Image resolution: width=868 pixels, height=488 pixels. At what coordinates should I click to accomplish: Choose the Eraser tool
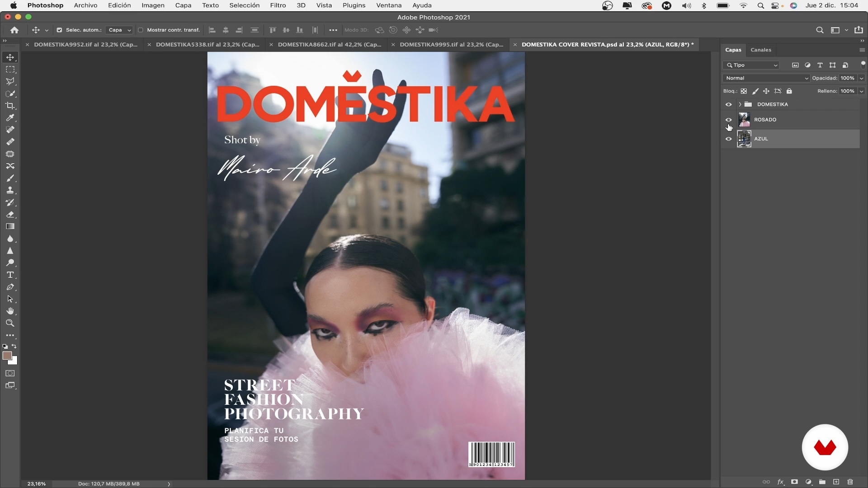pos(10,215)
